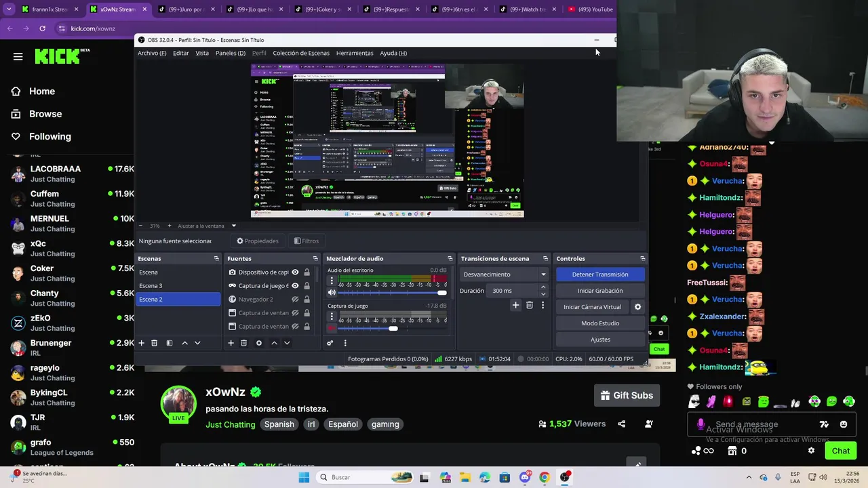The width and height of the screenshot is (868, 488).
Task: Open Vista menu in OBS
Action: click(x=202, y=53)
